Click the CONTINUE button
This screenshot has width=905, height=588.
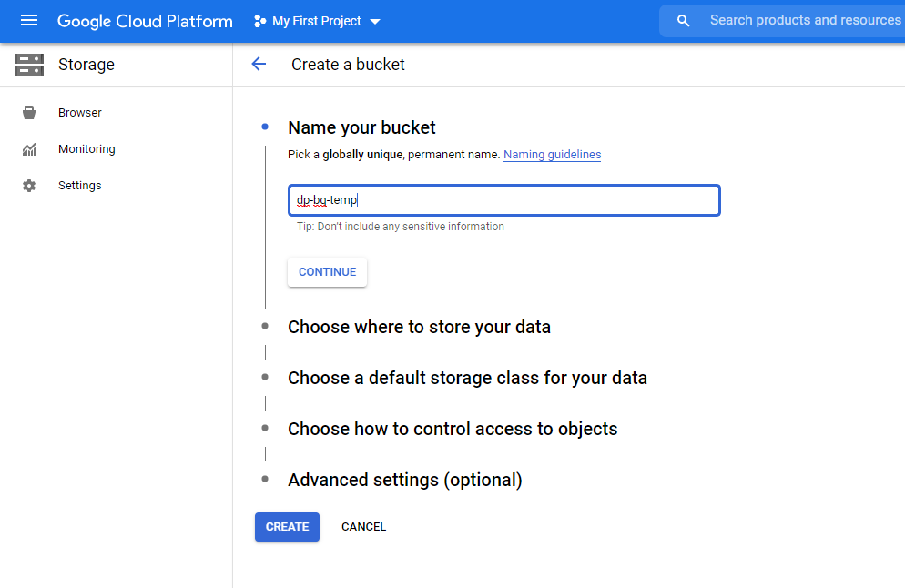[327, 272]
